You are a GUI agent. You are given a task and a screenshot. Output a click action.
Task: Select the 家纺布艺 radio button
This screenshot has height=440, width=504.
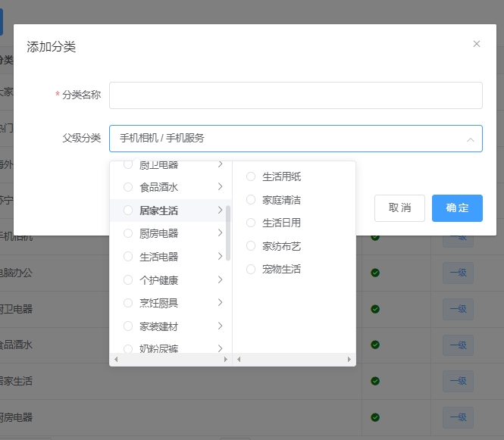point(251,246)
